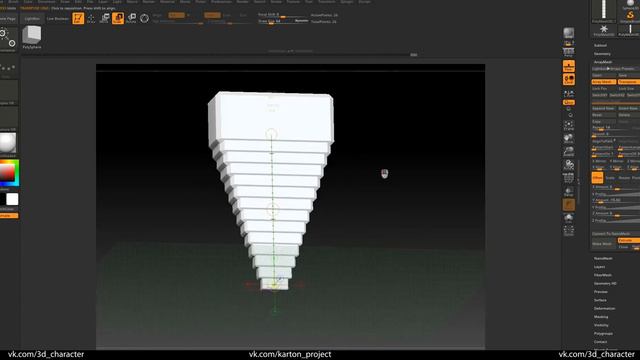The image size is (640, 360).
Task: Toggle PolyF line fill display
Action: [569, 178]
